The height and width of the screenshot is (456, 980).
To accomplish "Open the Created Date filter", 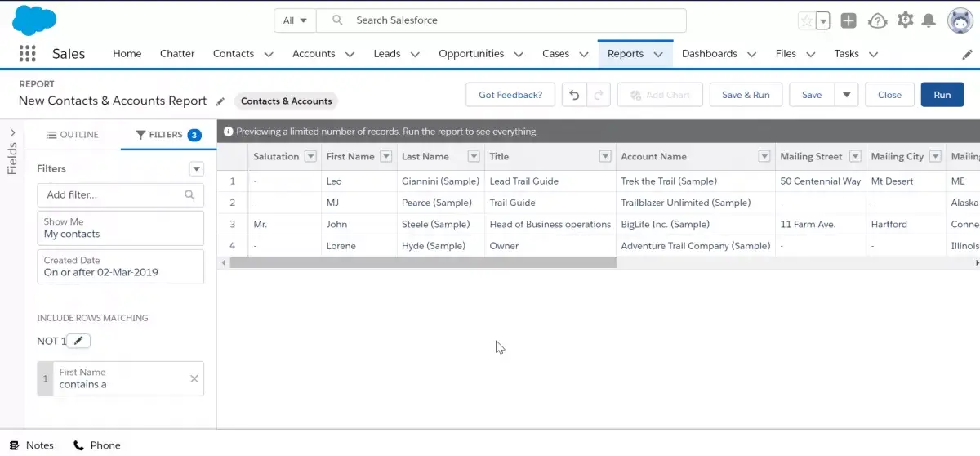I will click(120, 266).
